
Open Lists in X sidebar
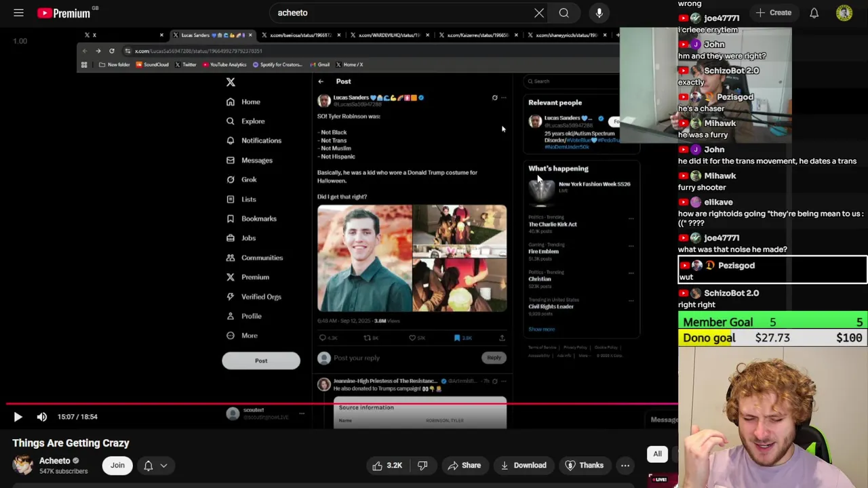pyautogui.click(x=241, y=199)
